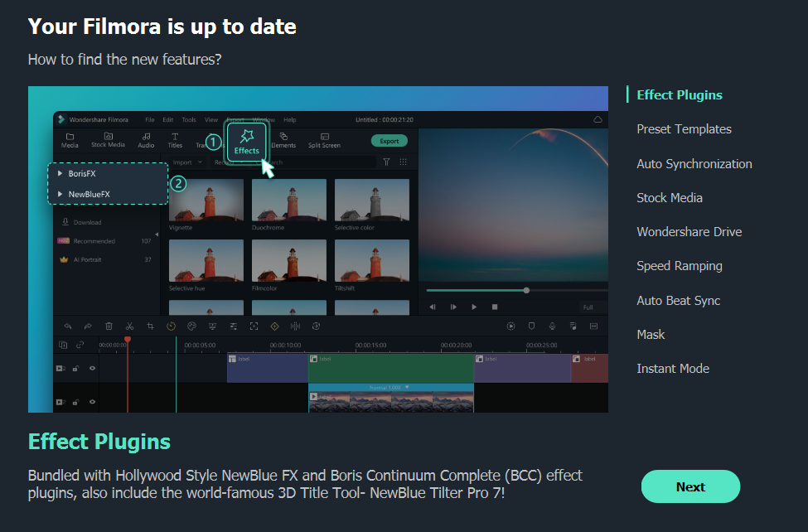808x532 pixels.
Task: Show the Auto Synchronization feature
Action: 694,163
